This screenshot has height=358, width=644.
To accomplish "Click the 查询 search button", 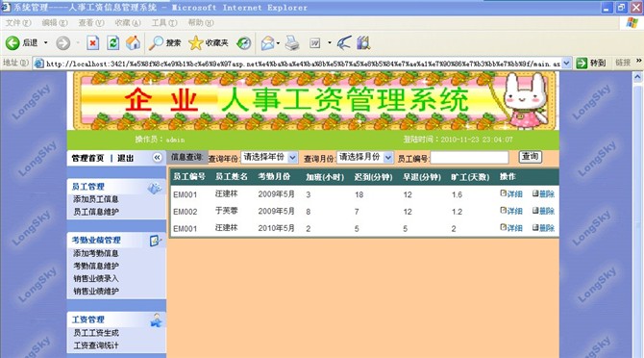I will [x=531, y=157].
